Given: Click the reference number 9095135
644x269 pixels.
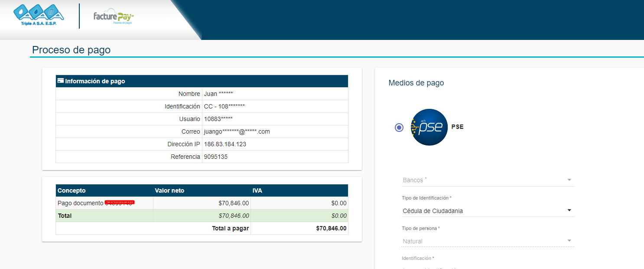Looking at the screenshot, I should [215, 156].
